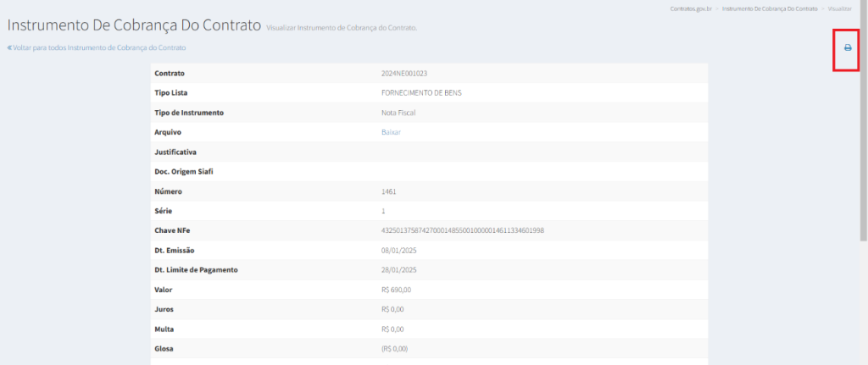Click the Valor amount R$ 690,00
The height and width of the screenshot is (365, 868).
coord(397,290)
